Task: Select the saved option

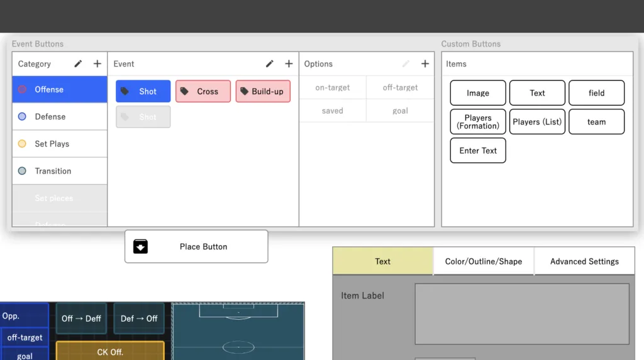Action: point(333,111)
